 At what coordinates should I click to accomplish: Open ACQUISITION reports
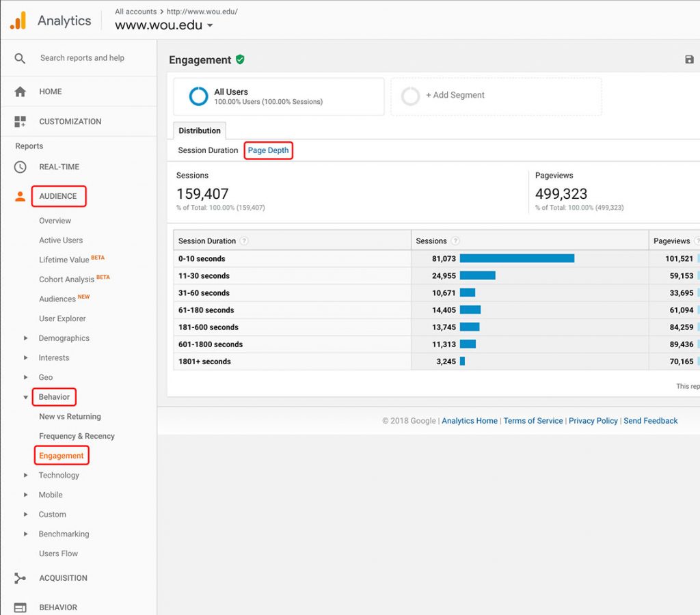pos(64,578)
